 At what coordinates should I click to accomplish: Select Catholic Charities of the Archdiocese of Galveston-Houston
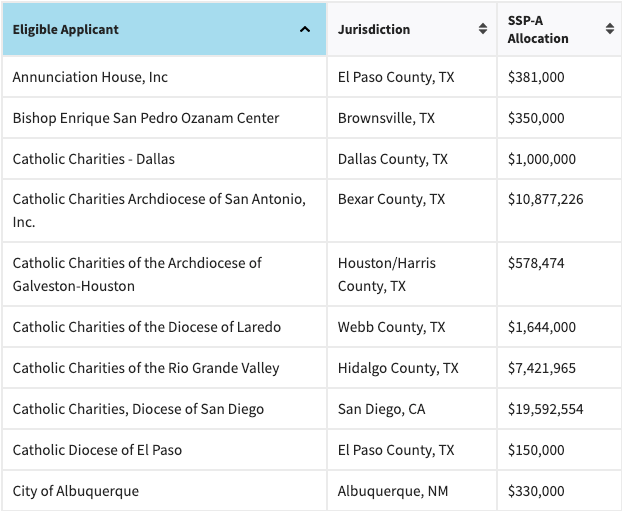coord(164,274)
